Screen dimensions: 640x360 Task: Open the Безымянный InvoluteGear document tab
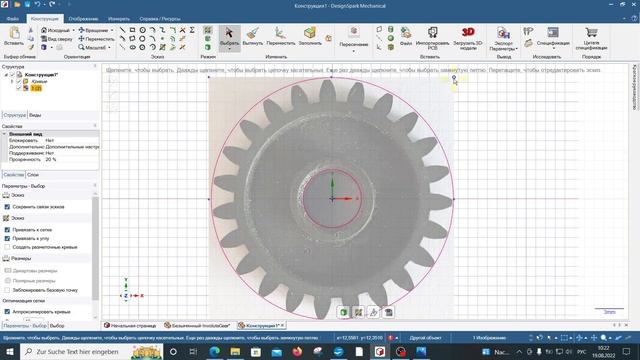pos(197,326)
